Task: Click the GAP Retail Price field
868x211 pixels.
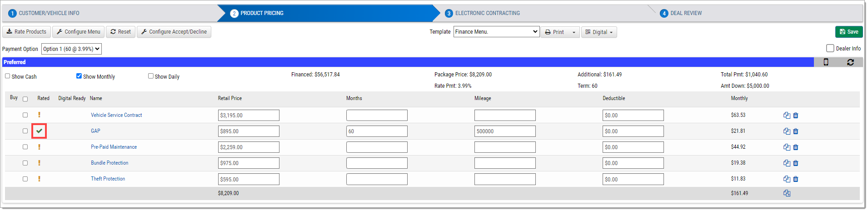Action: [x=249, y=131]
